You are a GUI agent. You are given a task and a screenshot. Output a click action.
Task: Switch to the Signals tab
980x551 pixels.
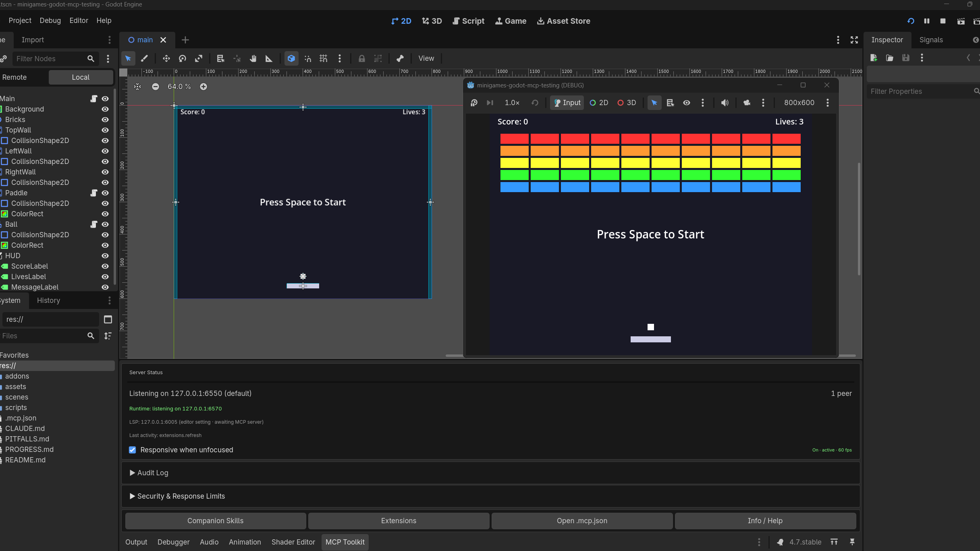point(931,40)
